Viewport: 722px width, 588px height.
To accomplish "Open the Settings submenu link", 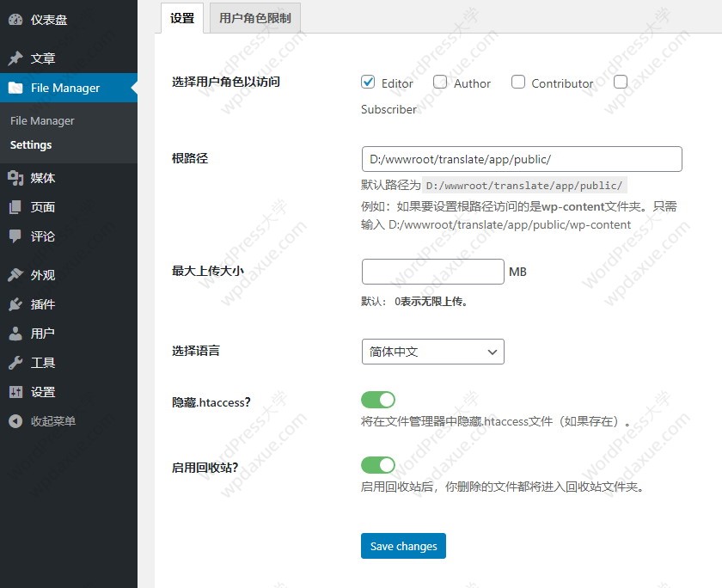I will [x=31, y=145].
